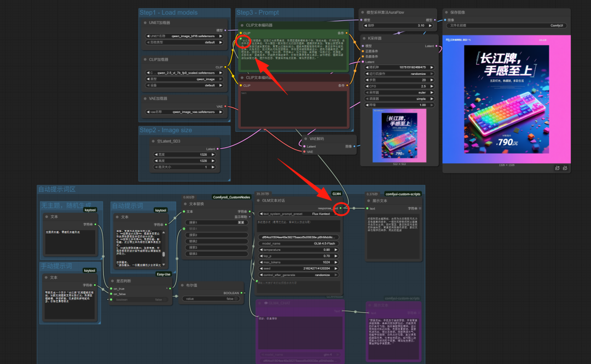591x364 pixels.
Task: Click the Easy-Use badge above 是否判断
Action: tap(164, 274)
